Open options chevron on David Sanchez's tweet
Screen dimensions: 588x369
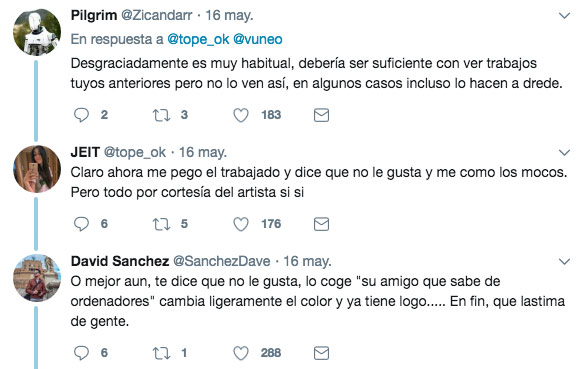pos(564,261)
